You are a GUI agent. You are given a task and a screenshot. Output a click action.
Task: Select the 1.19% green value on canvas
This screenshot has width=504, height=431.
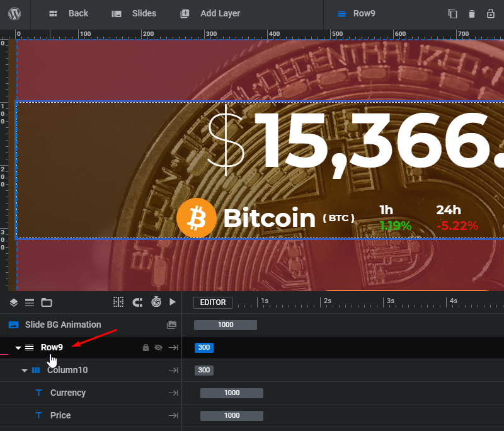tap(396, 226)
